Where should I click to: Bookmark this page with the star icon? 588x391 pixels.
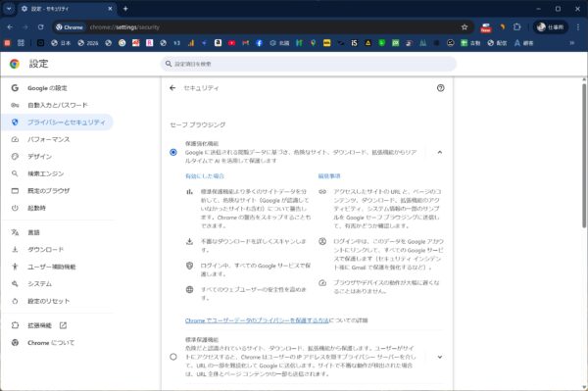click(x=465, y=27)
